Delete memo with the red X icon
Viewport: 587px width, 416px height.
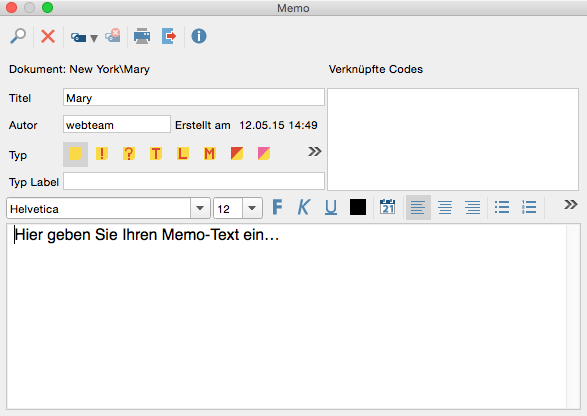click(x=48, y=36)
